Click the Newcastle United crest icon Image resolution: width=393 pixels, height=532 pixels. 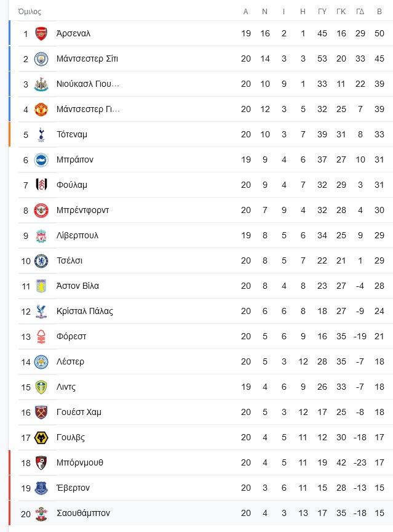(41, 84)
